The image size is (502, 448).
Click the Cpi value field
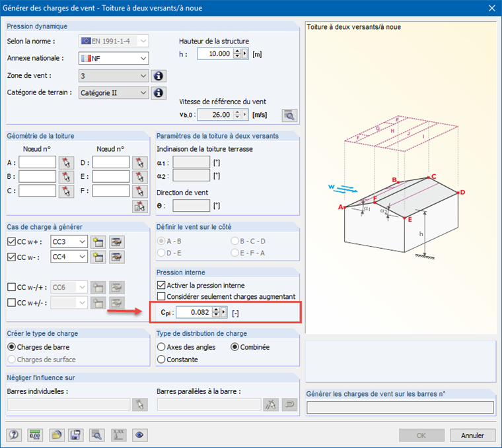pos(194,312)
